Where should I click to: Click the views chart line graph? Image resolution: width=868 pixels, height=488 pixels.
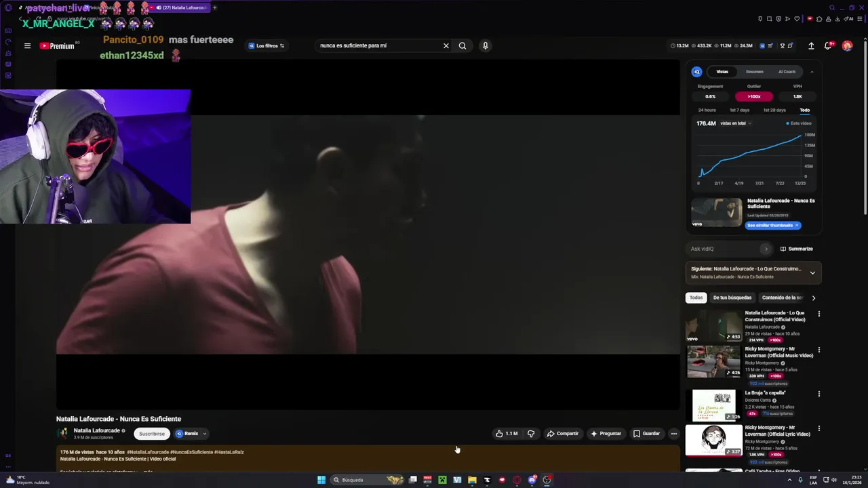click(751, 157)
